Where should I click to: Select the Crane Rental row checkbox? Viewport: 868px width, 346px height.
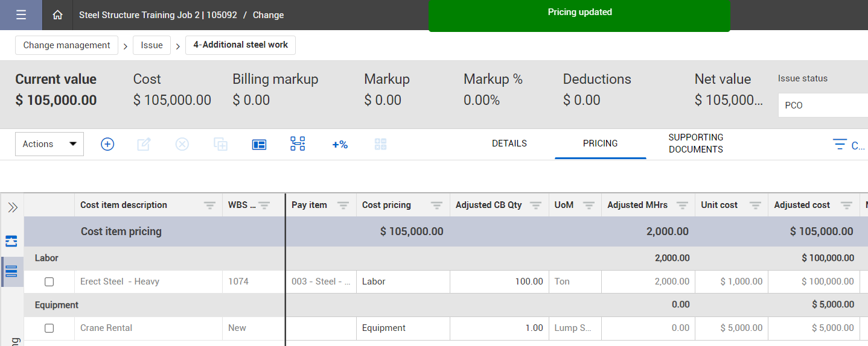point(49,328)
